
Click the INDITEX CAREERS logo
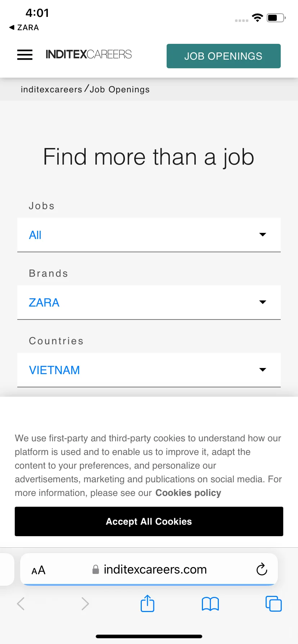click(89, 54)
